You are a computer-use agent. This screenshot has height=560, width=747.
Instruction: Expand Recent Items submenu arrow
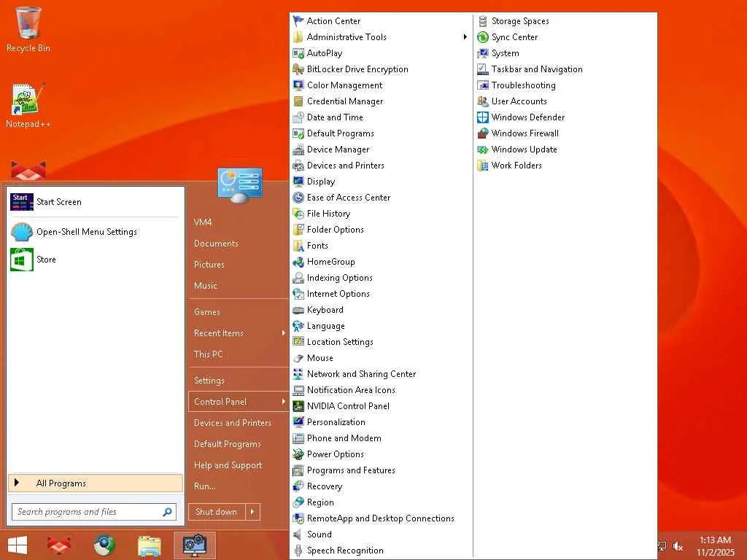click(x=283, y=333)
